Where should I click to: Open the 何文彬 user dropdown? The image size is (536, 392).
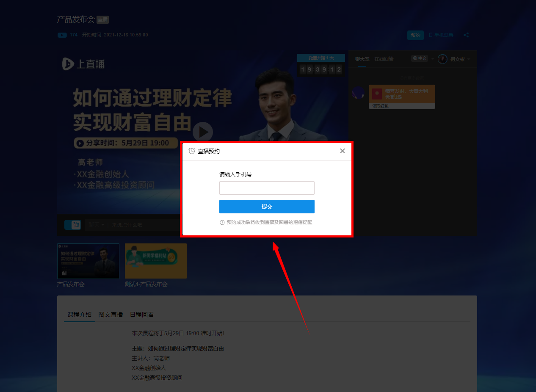pyautogui.click(x=460, y=59)
